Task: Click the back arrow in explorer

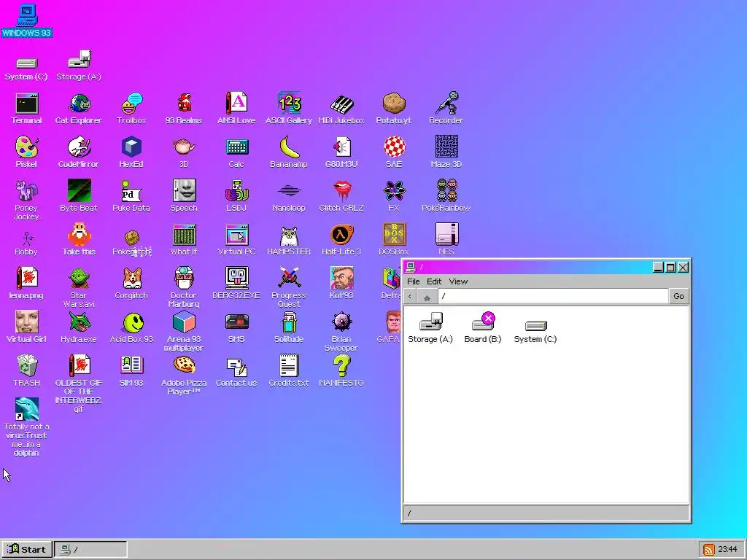Action: [x=410, y=296]
